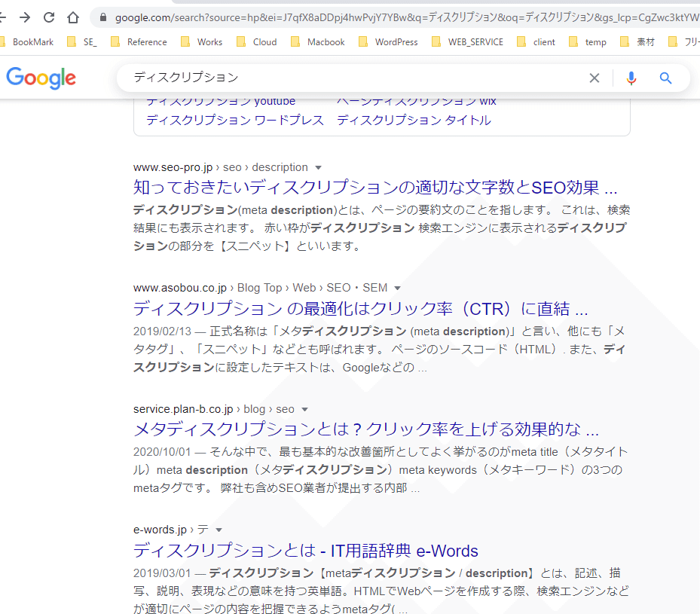Open the temp bookmarks folder
700x614 pixels.
pyautogui.click(x=588, y=42)
